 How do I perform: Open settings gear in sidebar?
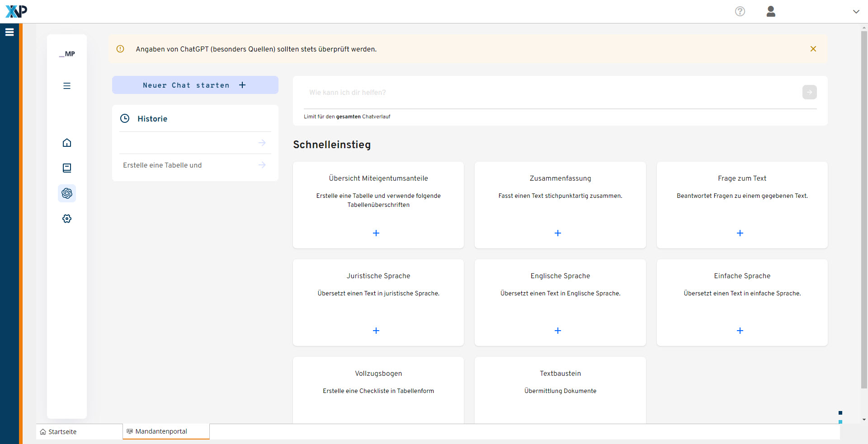[x=67, y=219]
